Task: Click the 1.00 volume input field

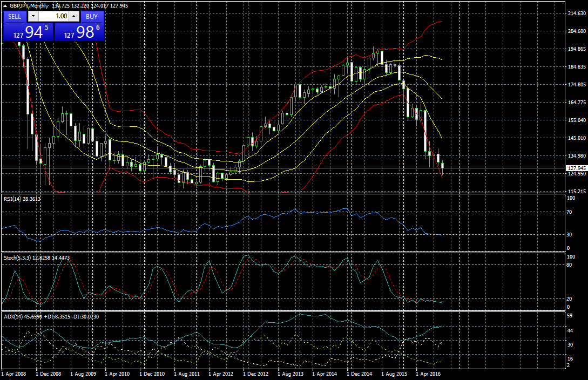Action: (x=53, y=16)
